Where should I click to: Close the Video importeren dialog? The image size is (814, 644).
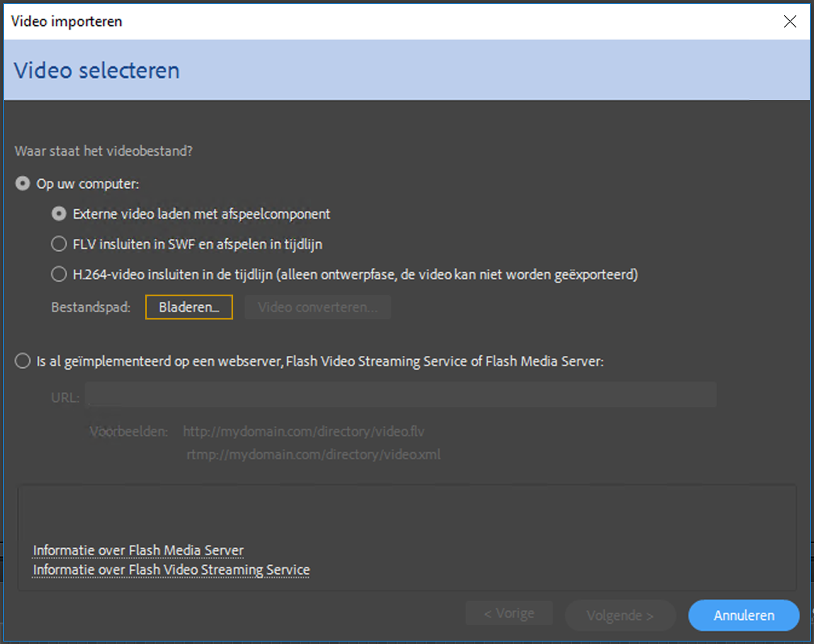coord(790,21)
